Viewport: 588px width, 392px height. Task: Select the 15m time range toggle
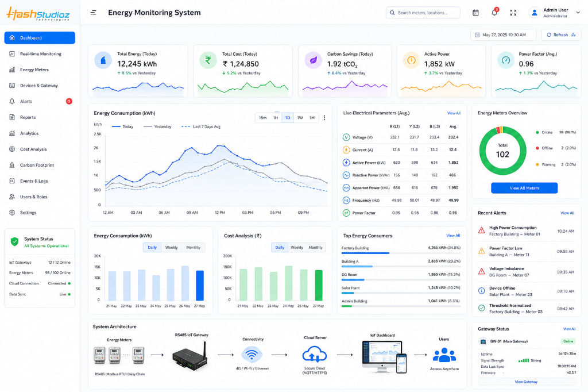[262, 118]
